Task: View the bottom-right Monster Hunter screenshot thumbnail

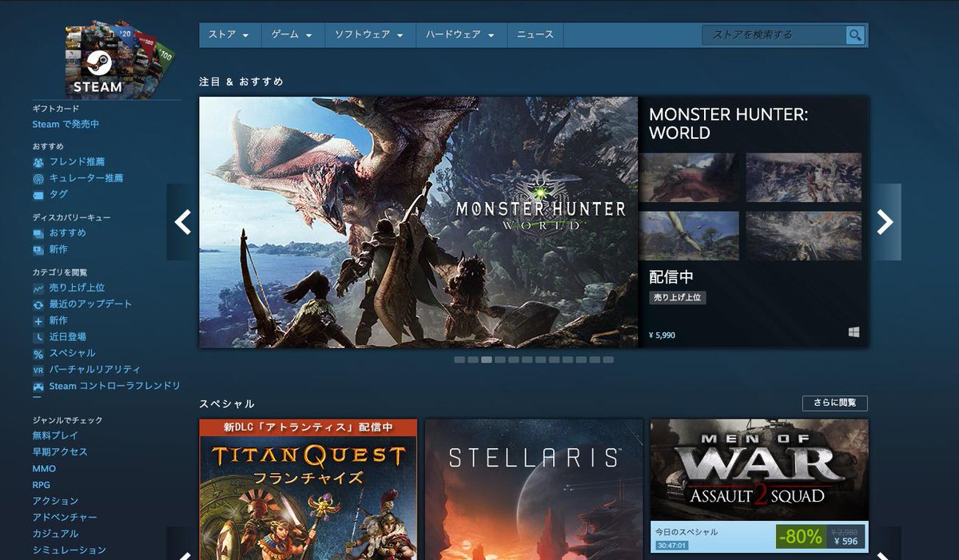Action: pyautogui.click(x=804, y=236)
